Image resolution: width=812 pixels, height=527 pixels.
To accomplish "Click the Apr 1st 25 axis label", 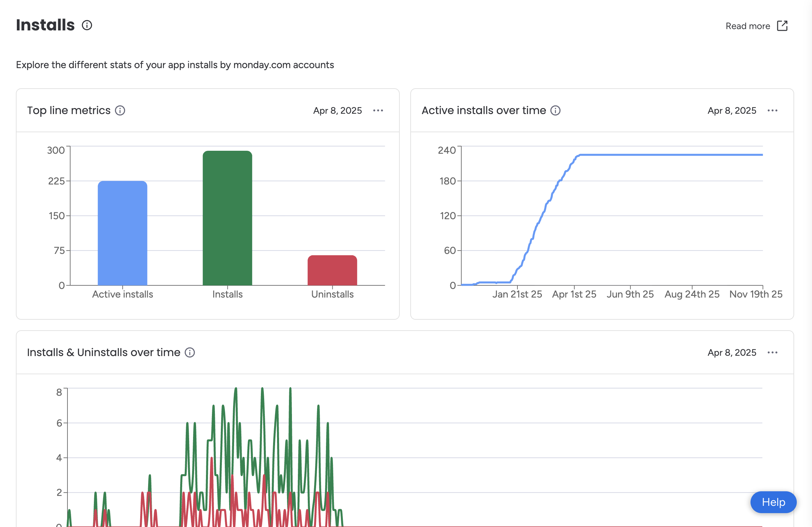I will tap(574, 294).
